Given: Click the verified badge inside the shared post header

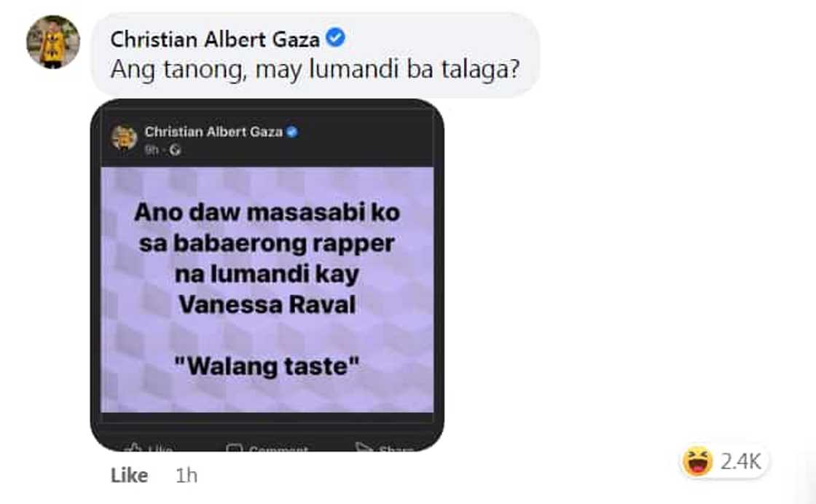Looking at the screenshot, I should click(293, 131).
